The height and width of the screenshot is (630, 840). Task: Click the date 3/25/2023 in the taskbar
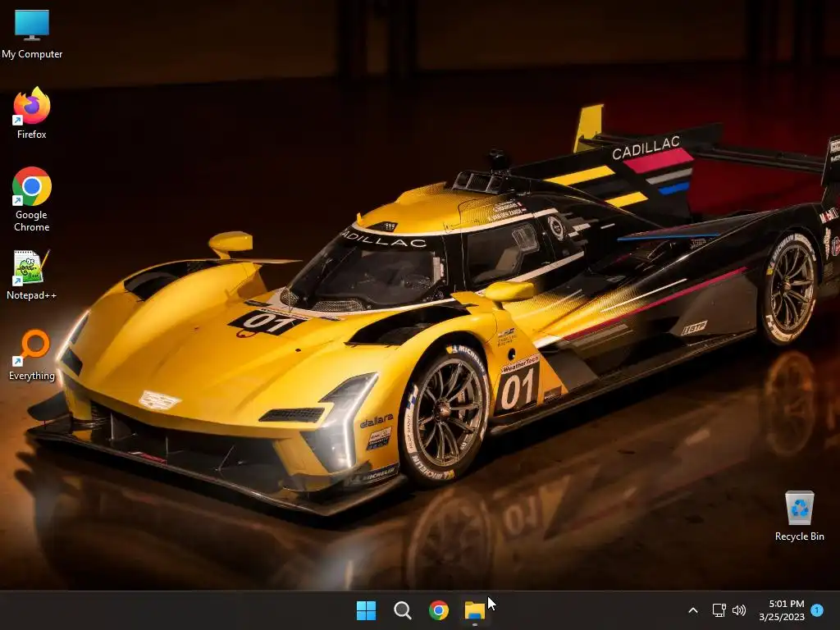(782, 617)
